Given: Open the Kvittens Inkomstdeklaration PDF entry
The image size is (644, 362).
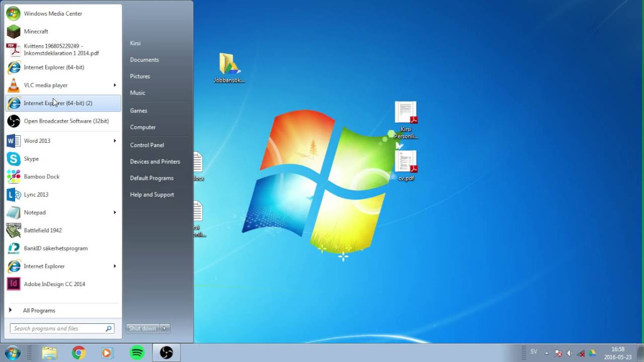Looking at the screenshot, I should 63,49.
